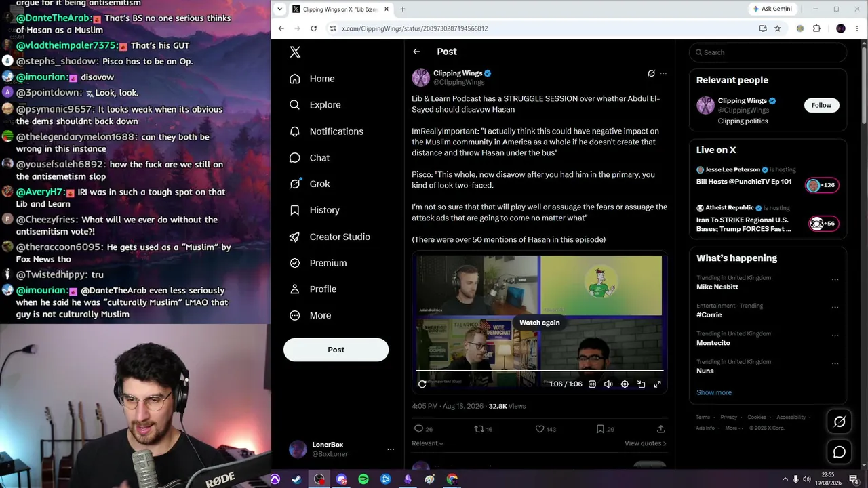Viewport: 868px width, 488px height.
Task: Replay the video using the replay icon
Action: click(422, 384)
